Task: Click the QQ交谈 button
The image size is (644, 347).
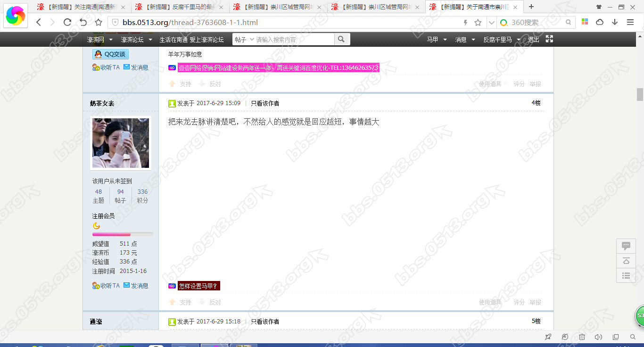Action: click(111, 54)
